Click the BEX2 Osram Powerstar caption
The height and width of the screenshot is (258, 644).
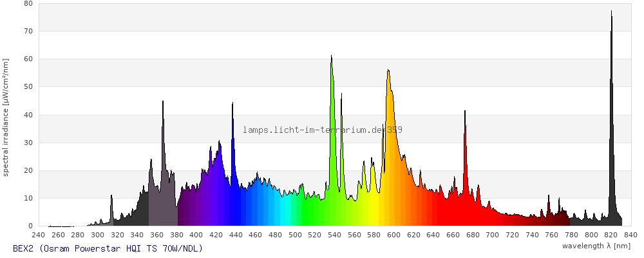pos(108,248)
